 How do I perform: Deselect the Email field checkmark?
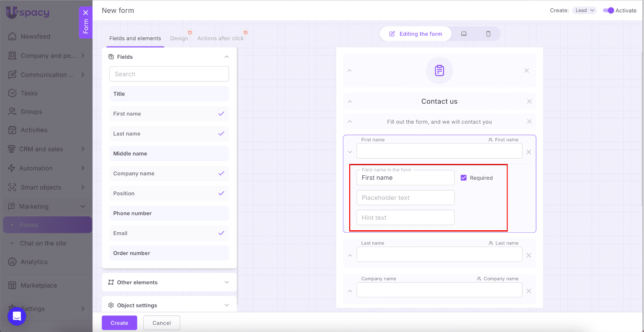[x=221, y=233]
